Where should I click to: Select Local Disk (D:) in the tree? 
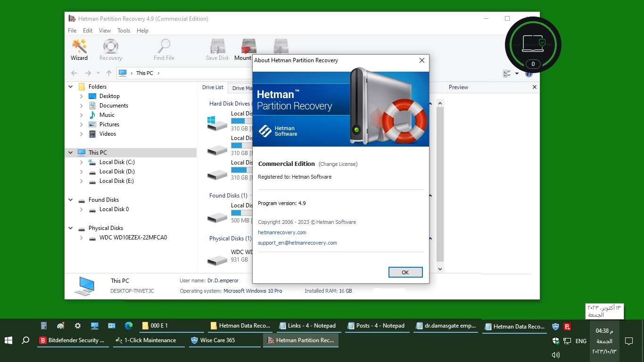pyautogui.click(x=117, y=172)
